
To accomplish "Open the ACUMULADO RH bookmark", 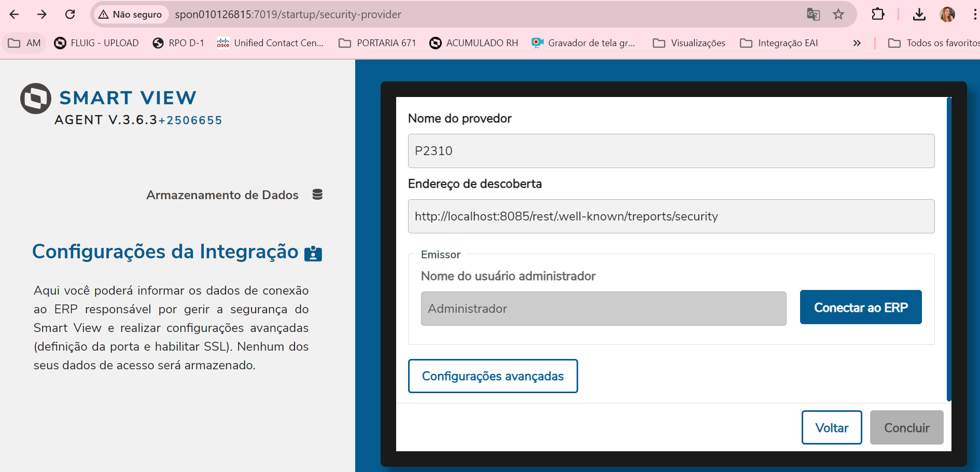I will click(x=474, y=43).
